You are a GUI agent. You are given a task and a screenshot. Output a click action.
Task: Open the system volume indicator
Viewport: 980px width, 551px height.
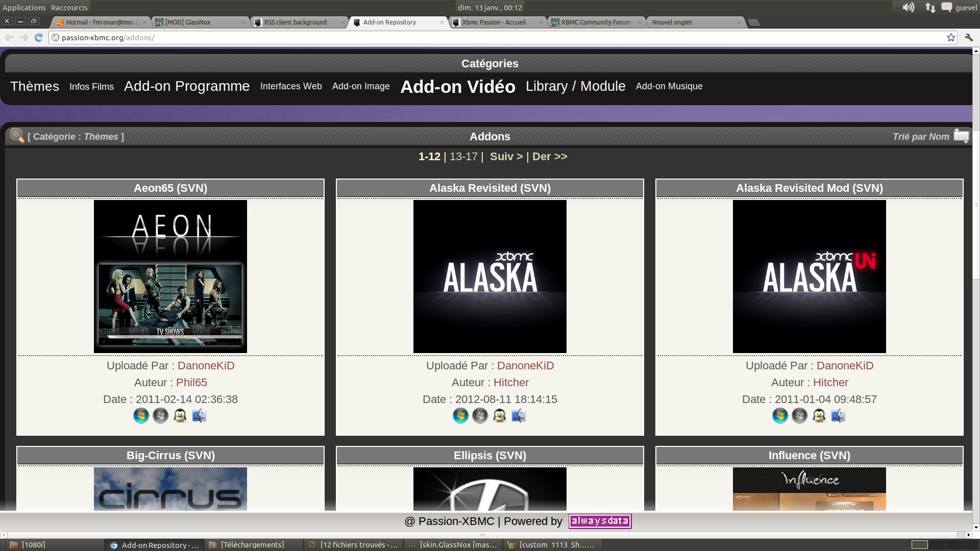pos(908,7)
